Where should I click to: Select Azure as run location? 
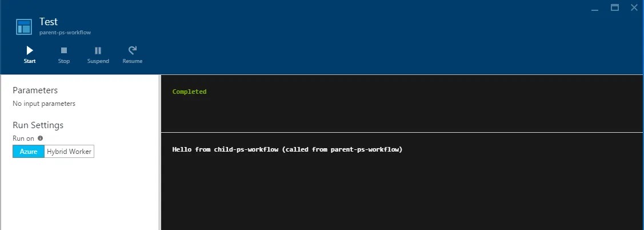[29, 152]
